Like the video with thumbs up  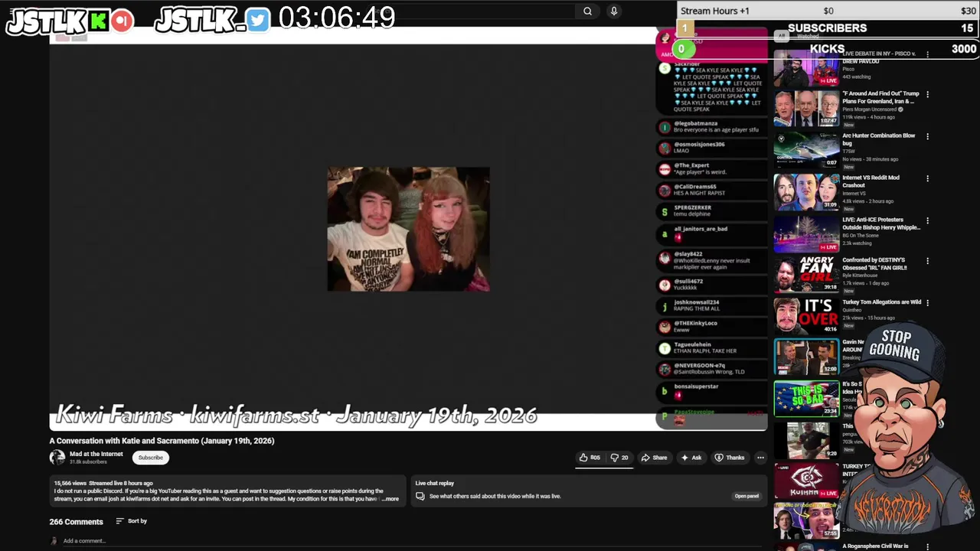[589, 458]
